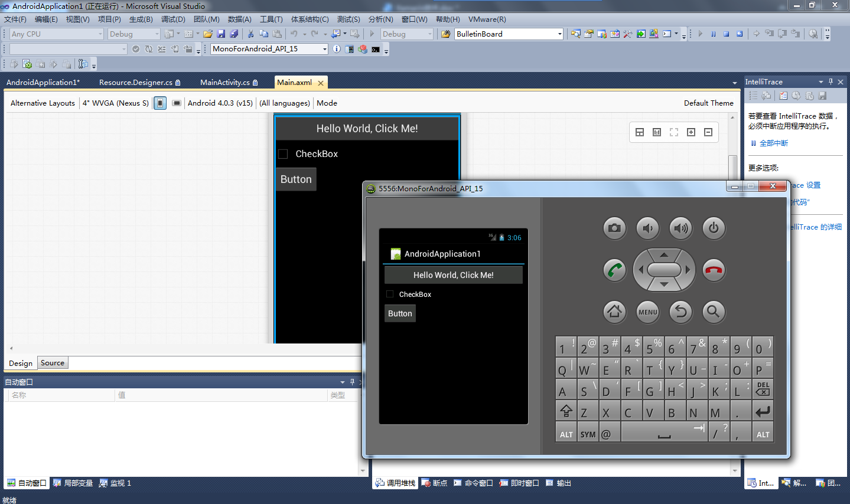This screenshot has height=504, width=850.
Task: Click the Restart debugging icon
Action: pos(740,34)
